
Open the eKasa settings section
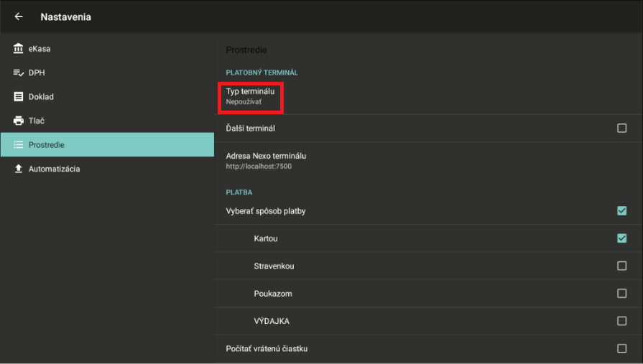[x=40, y=49]
